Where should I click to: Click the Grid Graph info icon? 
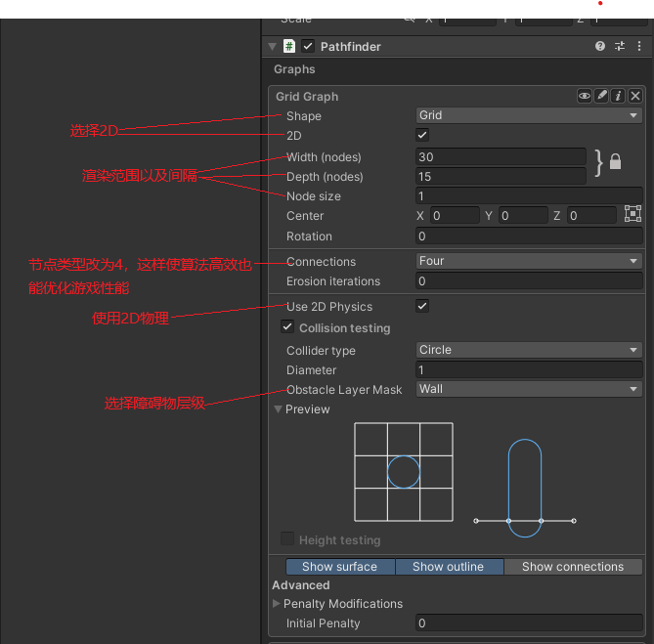click(619, 96)
